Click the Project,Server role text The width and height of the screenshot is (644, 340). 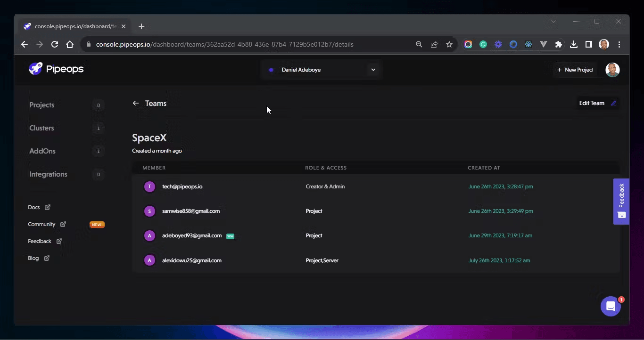[x=322, y=260]
